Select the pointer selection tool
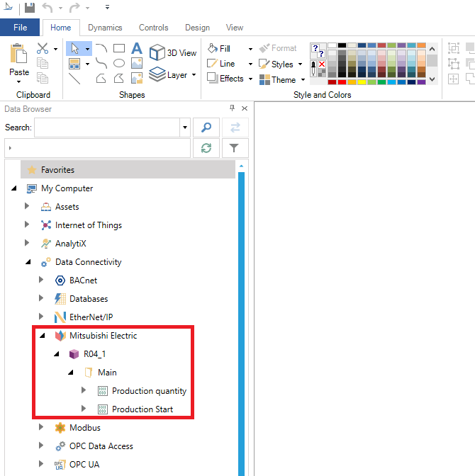Viewport: 475px width, 476px height. tap(74, 48)
